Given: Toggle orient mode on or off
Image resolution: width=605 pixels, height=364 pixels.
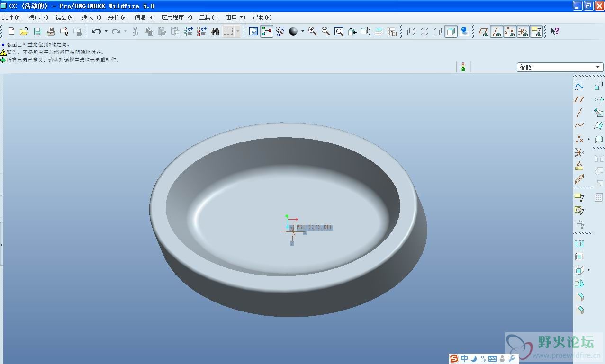Looking at the screenshot, I should point(280,31).
